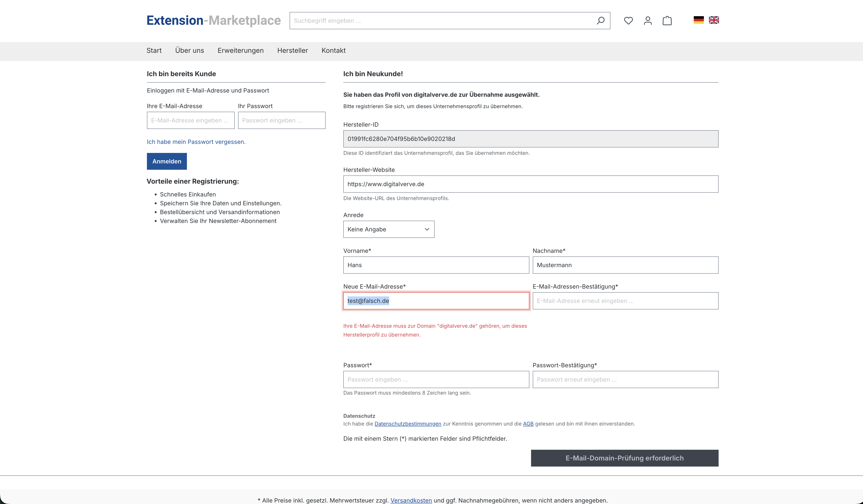Expand the Anrede dropdown
This screenshot has height=504, width=863.
point(388,229)
